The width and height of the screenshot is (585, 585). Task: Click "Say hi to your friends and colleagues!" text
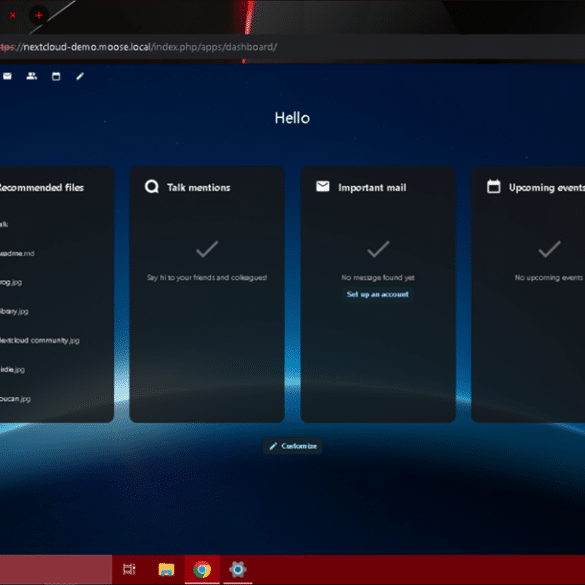click(x=207, y=278)
